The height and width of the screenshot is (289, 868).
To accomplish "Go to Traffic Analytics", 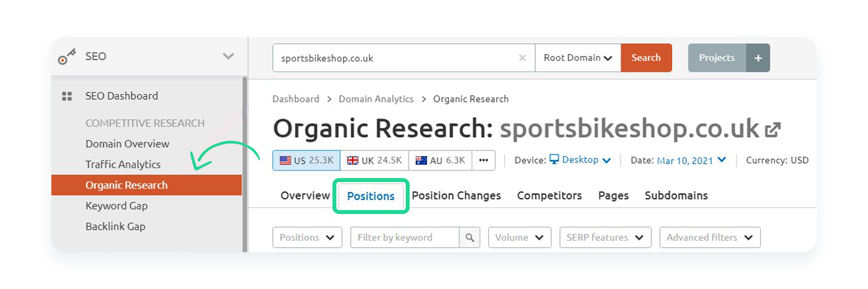I will coord(123,164).
